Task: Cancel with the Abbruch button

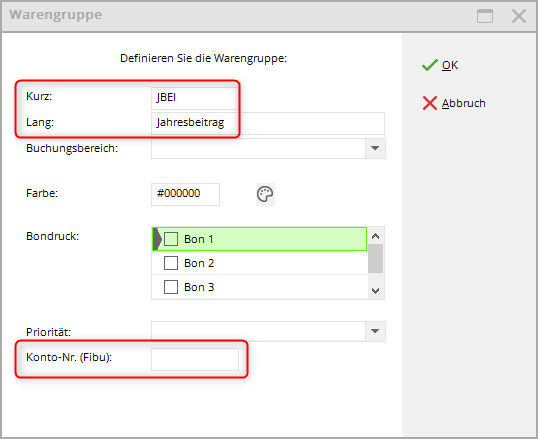Action: click(454, 103)
